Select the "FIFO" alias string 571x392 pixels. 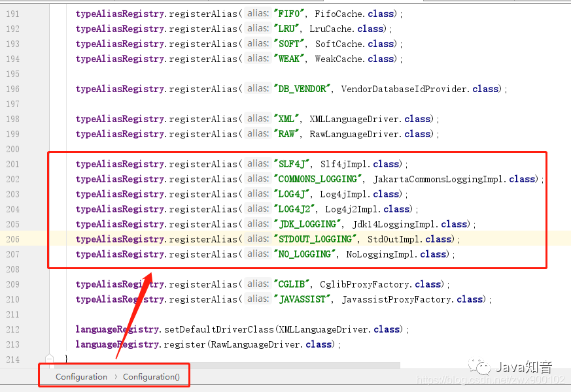289,14
